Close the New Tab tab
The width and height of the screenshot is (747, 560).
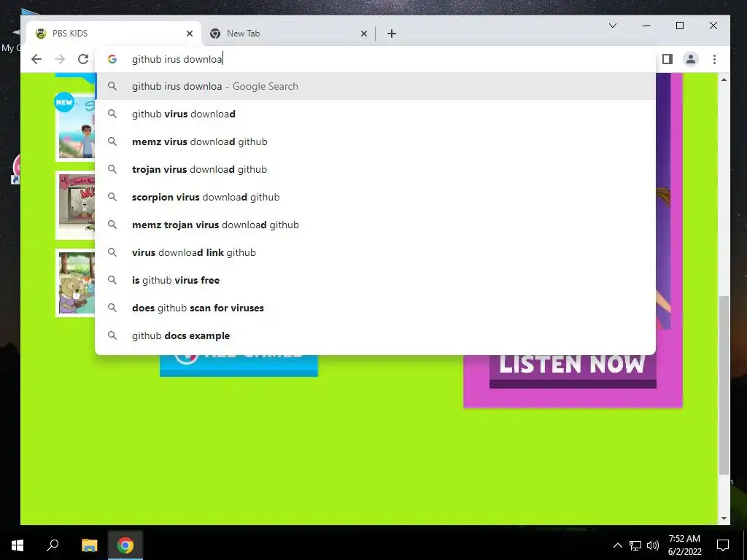point(363,34)
